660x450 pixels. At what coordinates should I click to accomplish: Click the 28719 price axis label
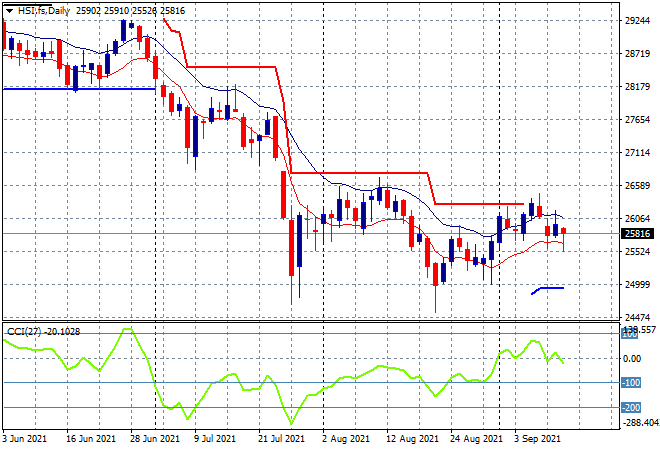pyautogui.click(x=637, y=53)
